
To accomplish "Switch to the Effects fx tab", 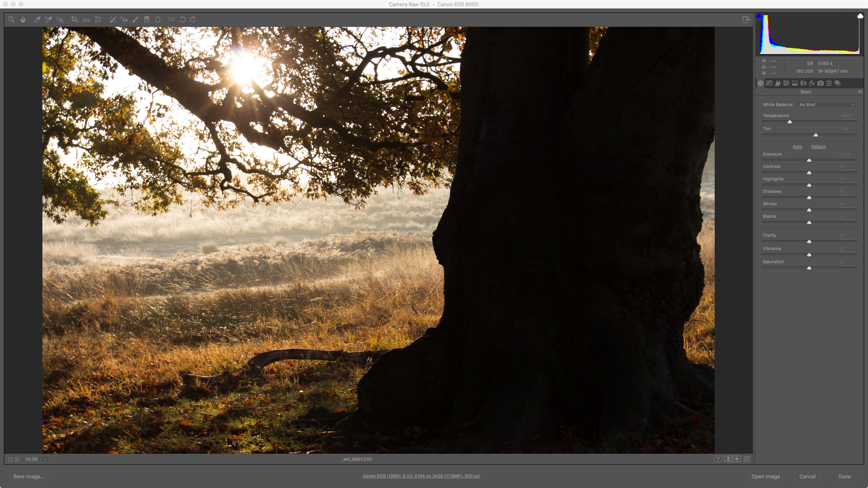I will click(x=812, y=83).
